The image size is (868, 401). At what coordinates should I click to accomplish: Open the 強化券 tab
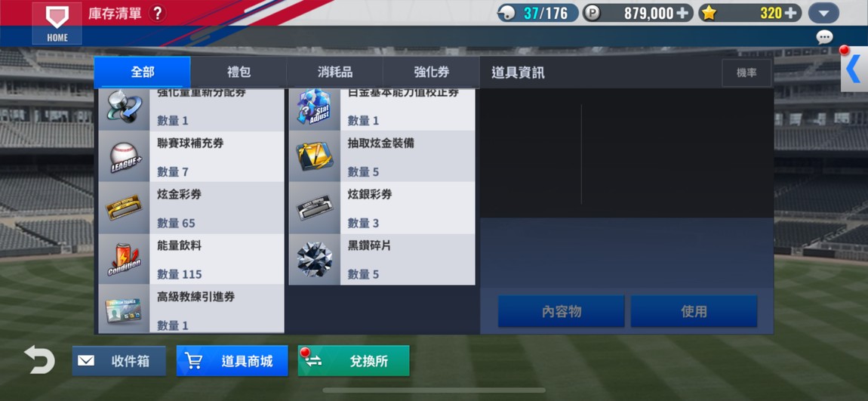pos(431,72)
